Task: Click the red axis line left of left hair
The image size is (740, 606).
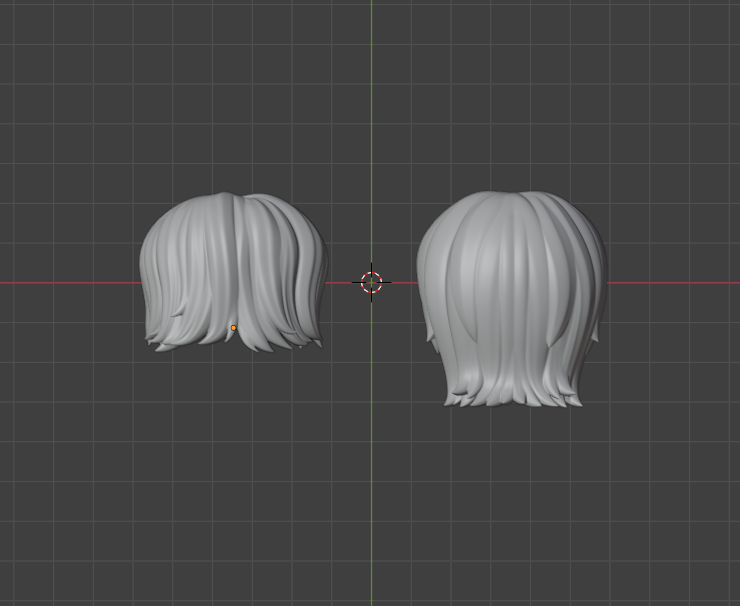Action: (70, 283)
